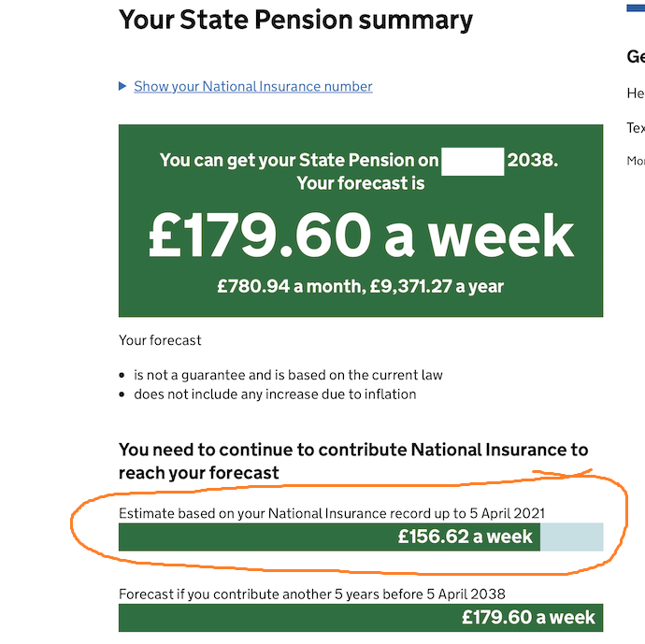Open the cut-off 'Tex' sidebar link
The height and width of the screenshot is (644, 645).
tap(636, 128)
